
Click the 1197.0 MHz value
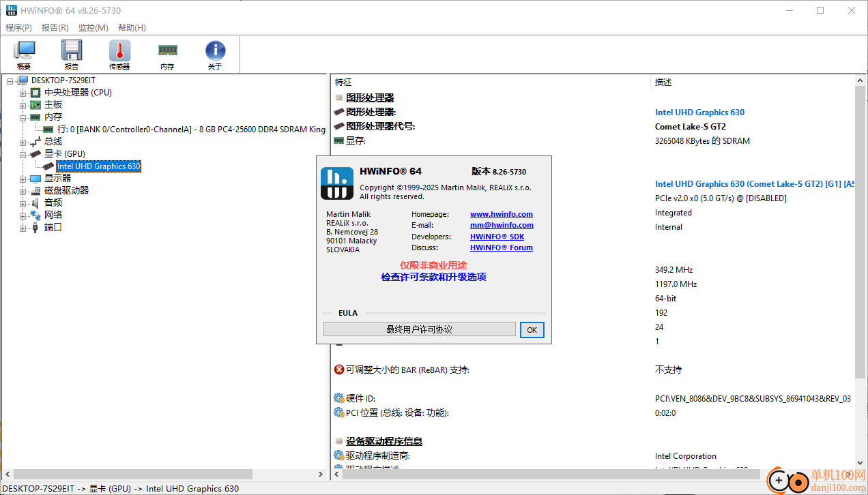(x=676, y=284)
